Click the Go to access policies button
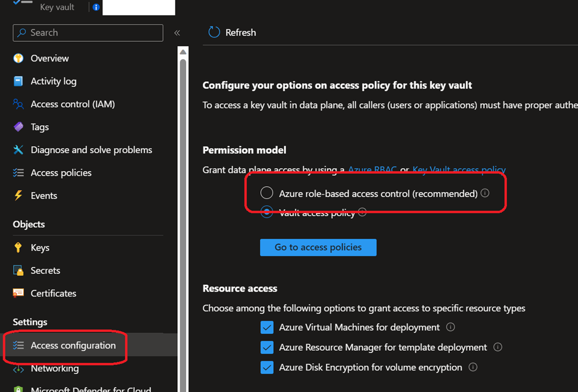 tap(318, 247)
